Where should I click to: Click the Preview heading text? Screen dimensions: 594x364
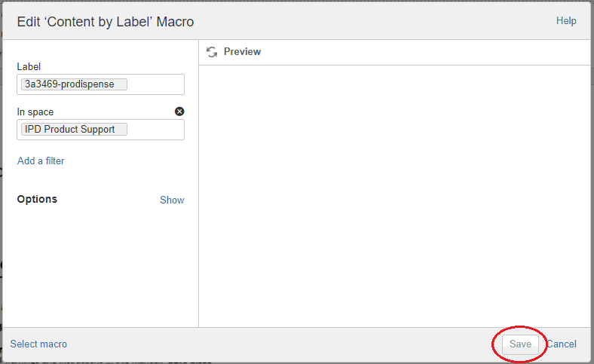click(242, 52)
